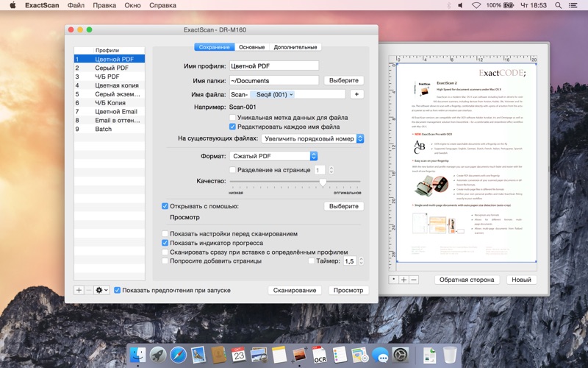Open Maps icon in the Dock
The height and width of the screenshot is (368, 588).
click(360, 355)
